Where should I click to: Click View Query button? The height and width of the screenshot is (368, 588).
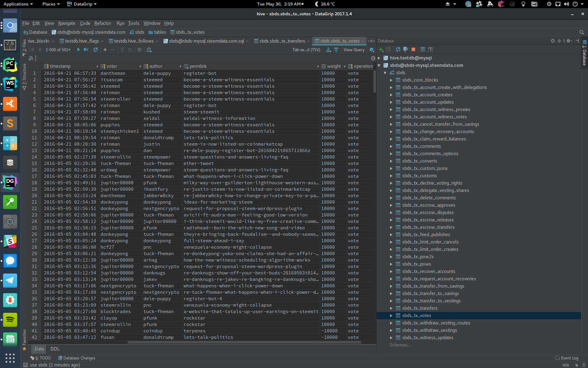[354, 50]
